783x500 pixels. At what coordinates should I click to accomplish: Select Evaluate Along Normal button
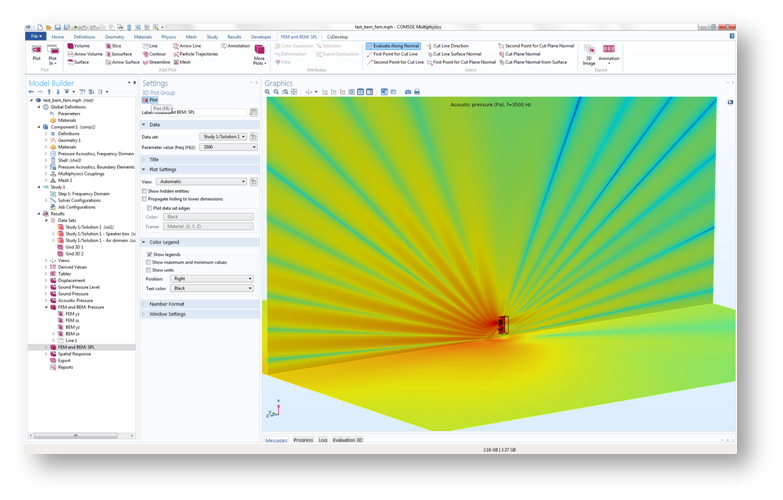click(393, 46)
